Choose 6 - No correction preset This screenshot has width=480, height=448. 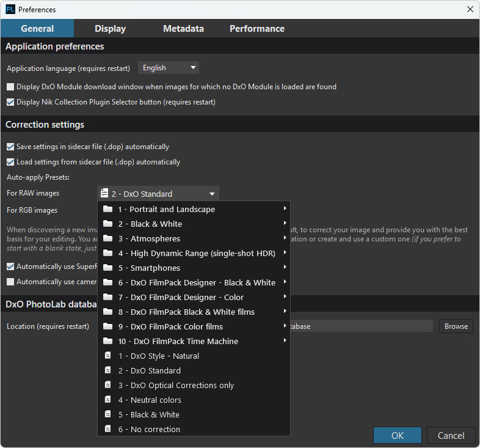pyautogui.click(x=194, y=429)
